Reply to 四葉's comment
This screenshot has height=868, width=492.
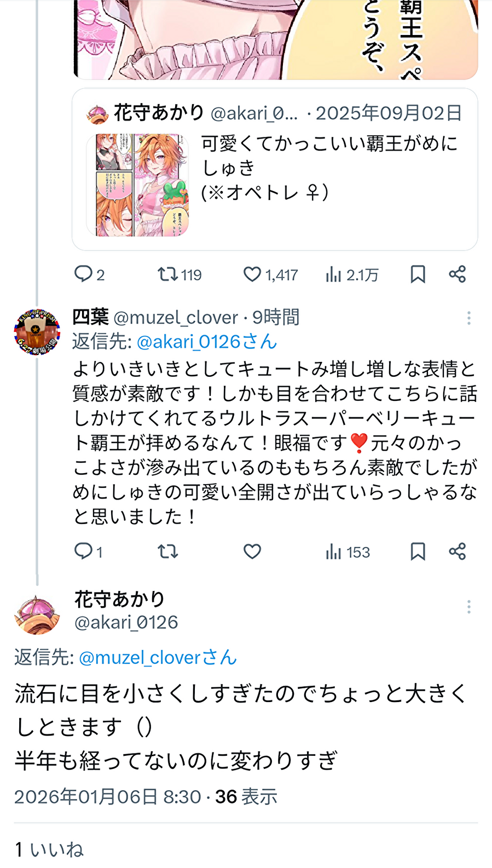(x=84, y=551)
